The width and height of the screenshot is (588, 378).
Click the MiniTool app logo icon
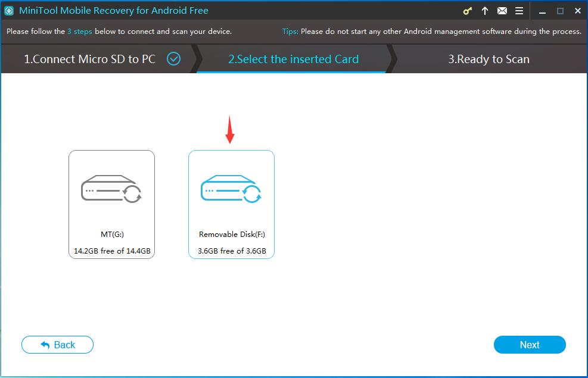click(x=9, y=11)
